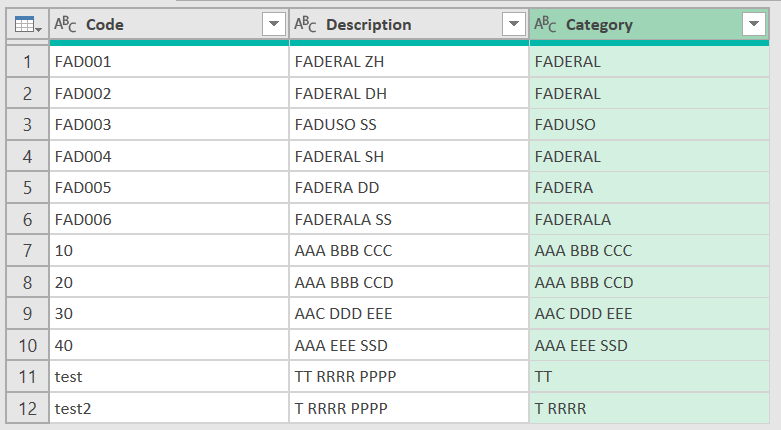Click the TT category cell

pyautogui.click(x=649, y=377)
